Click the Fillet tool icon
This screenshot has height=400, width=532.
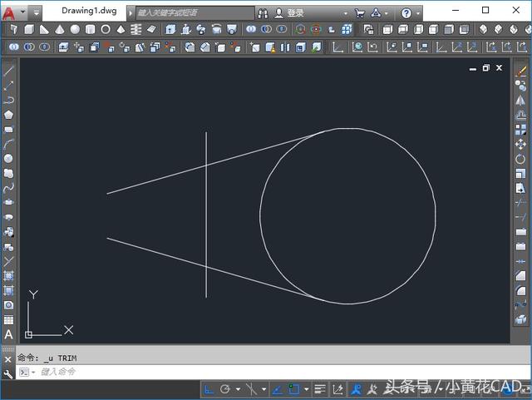pos(521,290)
